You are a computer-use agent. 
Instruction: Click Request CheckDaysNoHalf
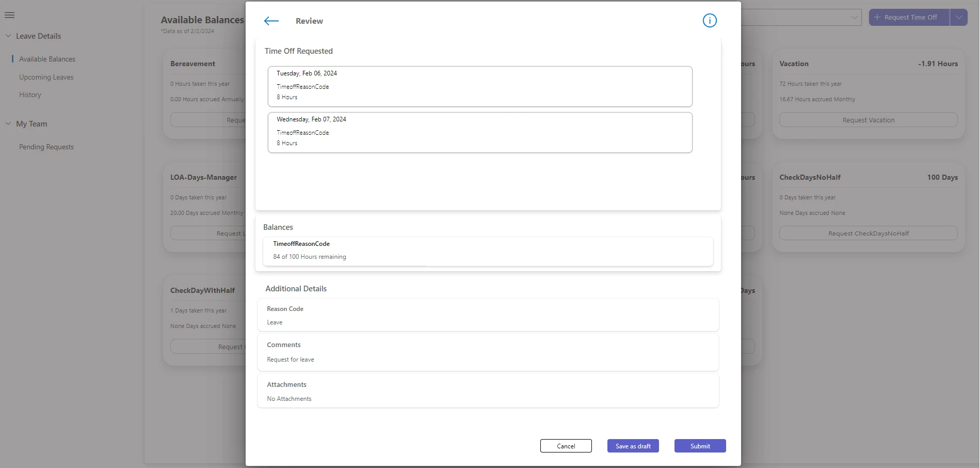click(868, 233)
